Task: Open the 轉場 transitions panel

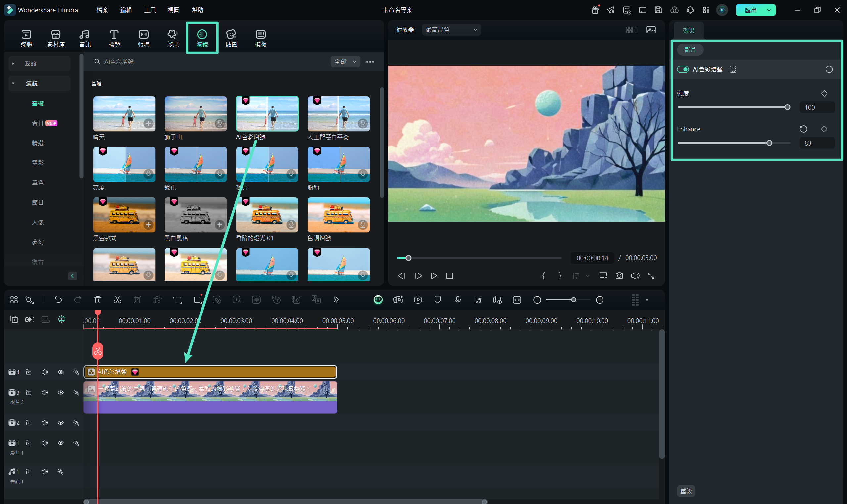Action: tap(143, 38)
